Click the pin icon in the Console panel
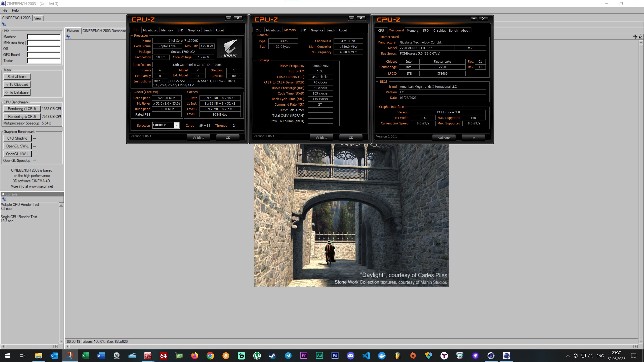The height and width of the screenshot is (362, 644). (x=4, y=199)
